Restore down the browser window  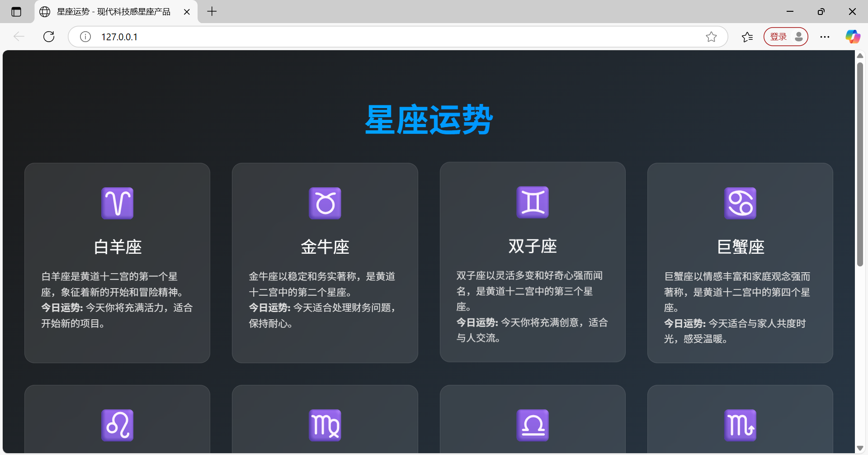tap(821, 12)
